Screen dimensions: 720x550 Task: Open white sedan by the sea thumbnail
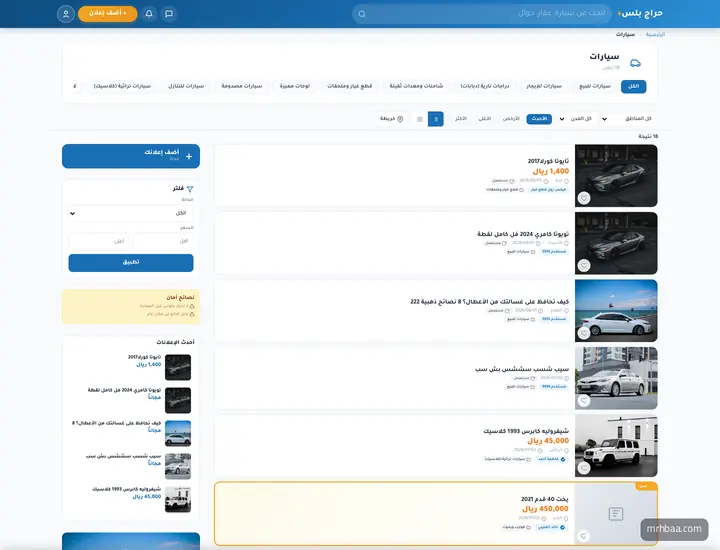(616, 311)
